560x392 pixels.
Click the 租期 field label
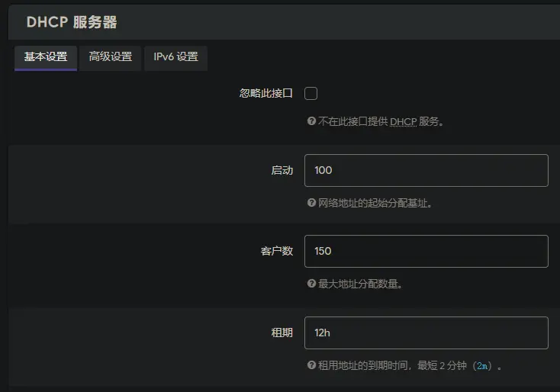pos(282,333)
